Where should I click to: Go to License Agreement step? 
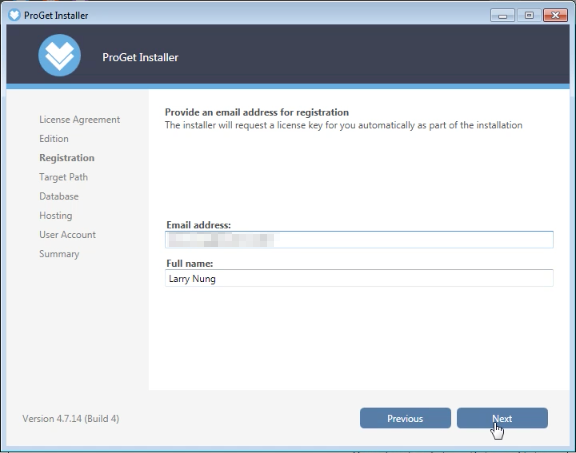point(80,120)
